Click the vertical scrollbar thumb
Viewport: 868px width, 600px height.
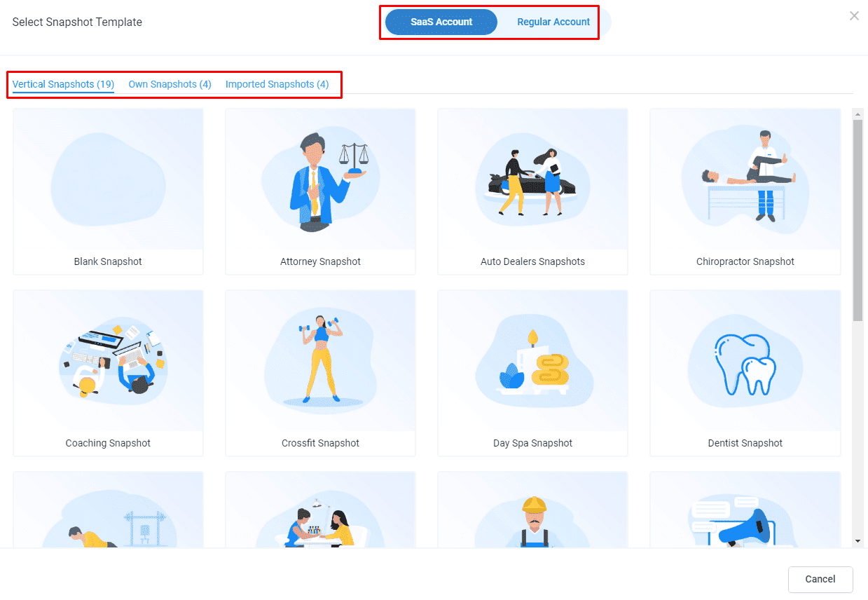coord(857,221)
